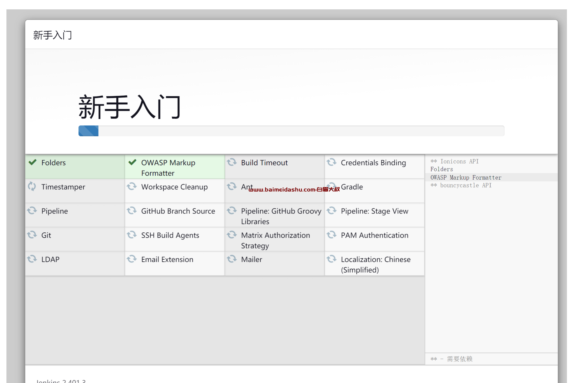Select the Build Timeout plugin label
This screenshot has height=383, width=588.
coord(264,163)
